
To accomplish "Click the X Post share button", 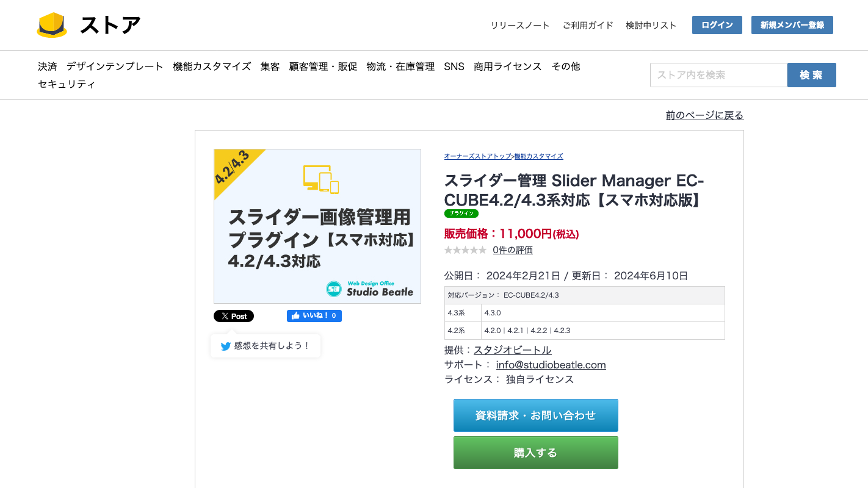I will 234,316.
